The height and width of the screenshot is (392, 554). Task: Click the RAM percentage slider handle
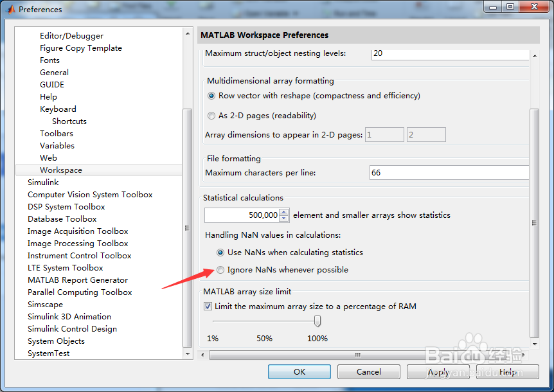click(x=317, y=321)
